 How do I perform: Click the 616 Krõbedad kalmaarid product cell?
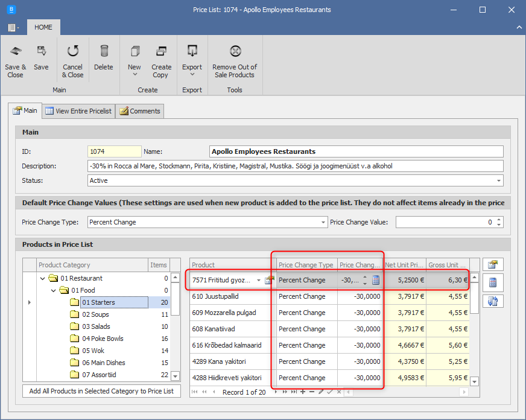233,345
